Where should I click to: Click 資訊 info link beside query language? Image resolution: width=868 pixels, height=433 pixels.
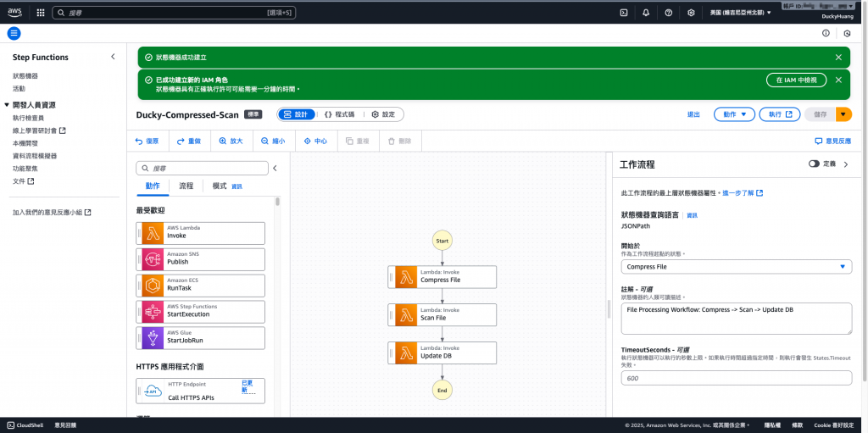tap(692, 215)
